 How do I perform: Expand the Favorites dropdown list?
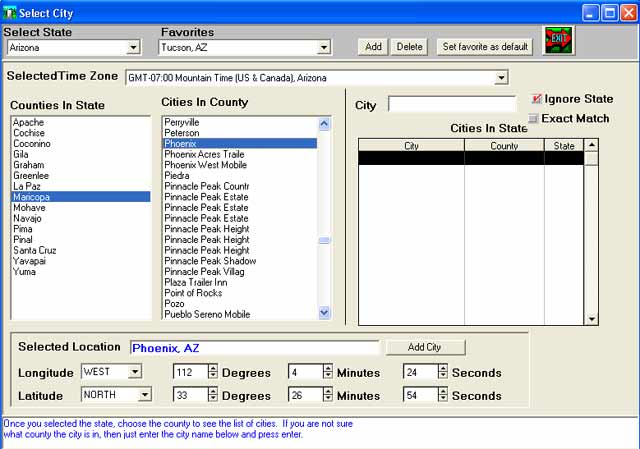tap(323, 47)
